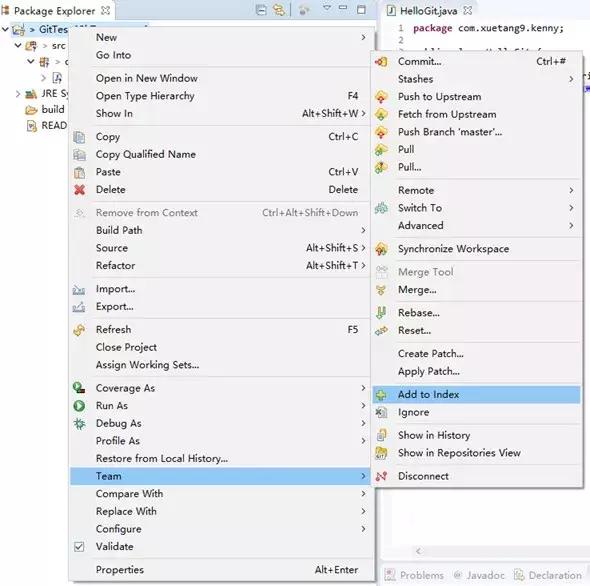Click the Push to Upstream icon
This screenshot has height=586, width=590.
tap(381, 97)
